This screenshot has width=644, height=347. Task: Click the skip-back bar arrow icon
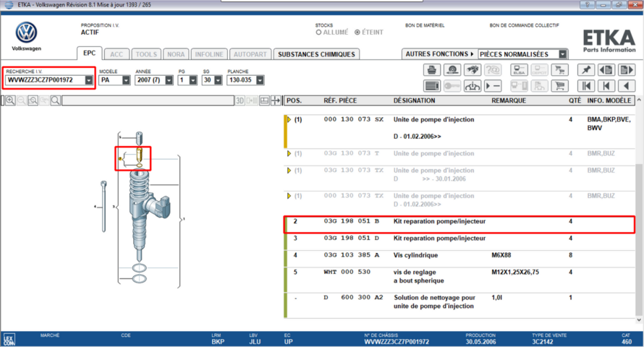coord(606,86)
